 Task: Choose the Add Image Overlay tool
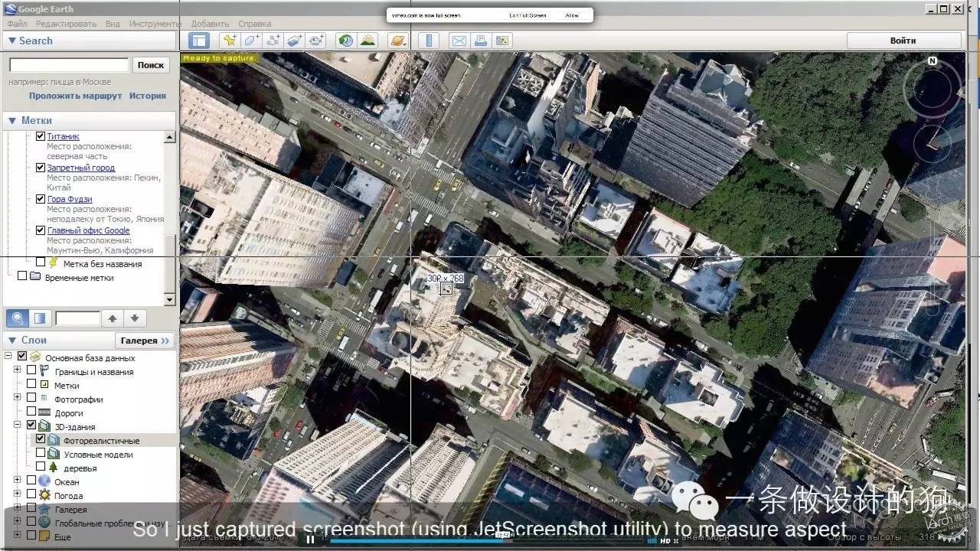(295, 41)
